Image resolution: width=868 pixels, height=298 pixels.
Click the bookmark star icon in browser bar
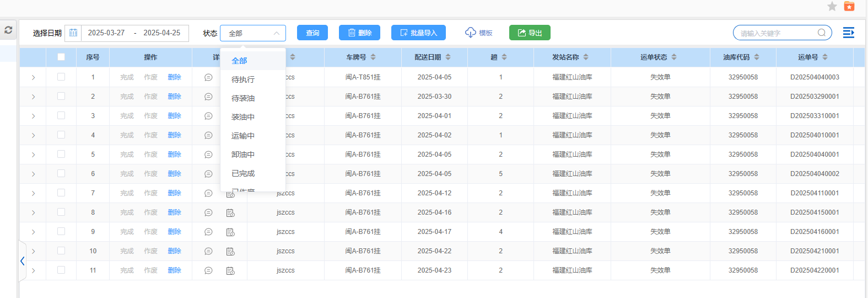coord(832,7)
